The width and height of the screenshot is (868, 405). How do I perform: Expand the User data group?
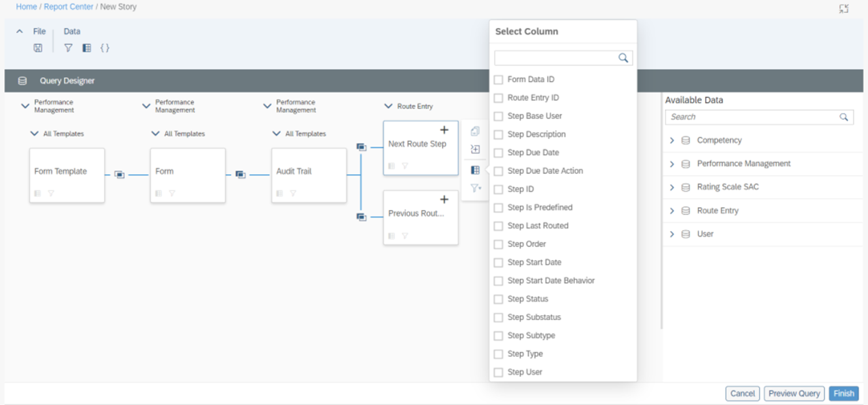(x=672, y=234)
